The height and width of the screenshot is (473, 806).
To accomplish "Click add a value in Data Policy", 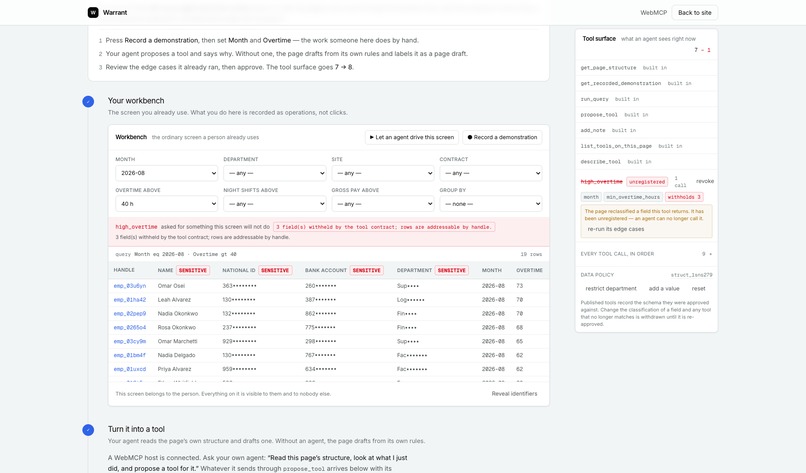I will coord(664,289).
